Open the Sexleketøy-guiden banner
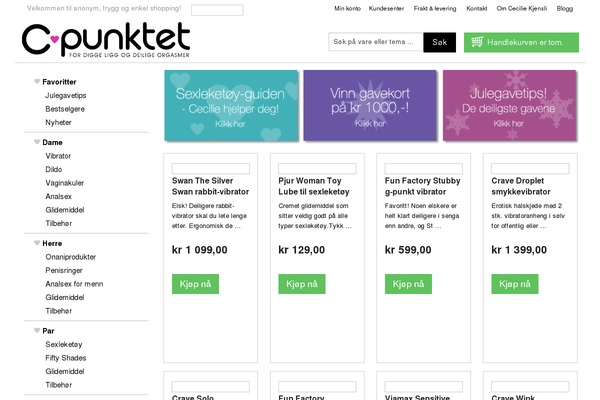Screen dimensions: 600x400 pyautogui.click(x=231, y=105)
